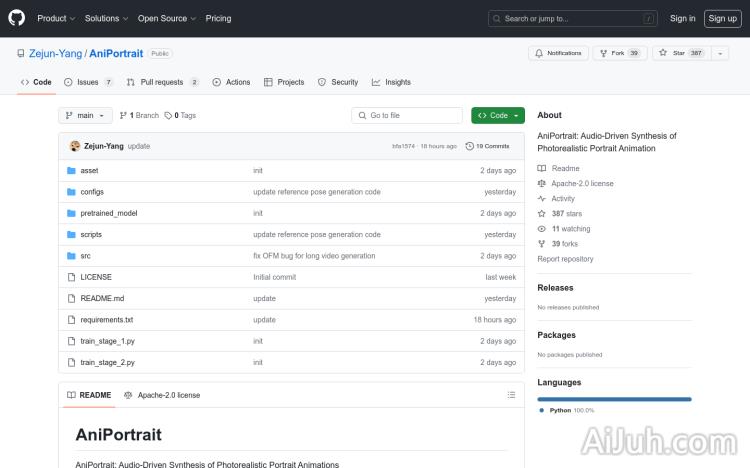Open the README outline list icon
Screen dimensions: 750x468
[512, 395]
